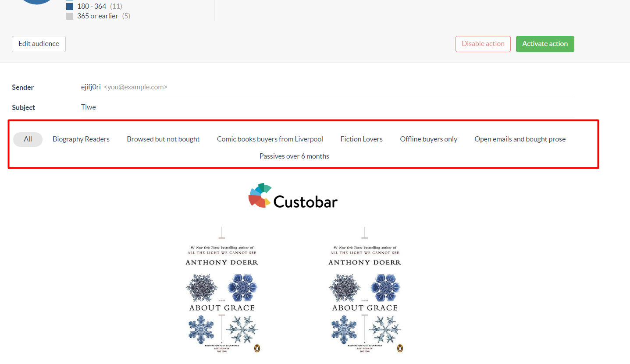Image resolution: width=630 pixels, height=364 pixels.
Task: Click the blue pie chart at top left
Action: tap(36, 2)
